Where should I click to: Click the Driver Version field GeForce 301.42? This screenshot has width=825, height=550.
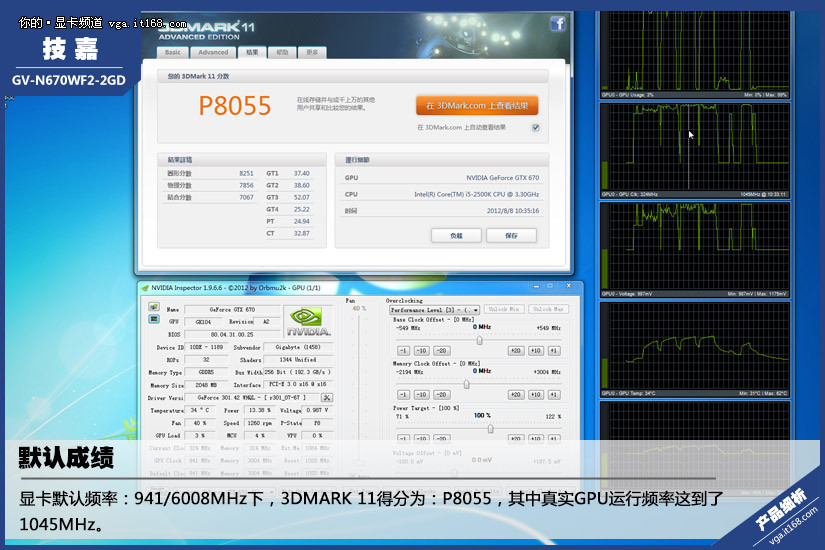pyautogui.click(x=251, y=397)
